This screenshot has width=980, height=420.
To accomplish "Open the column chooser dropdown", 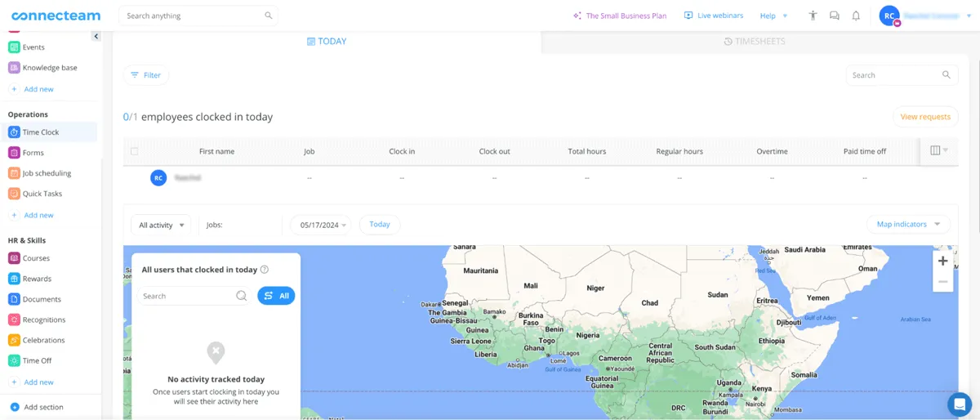I will 939,151.
